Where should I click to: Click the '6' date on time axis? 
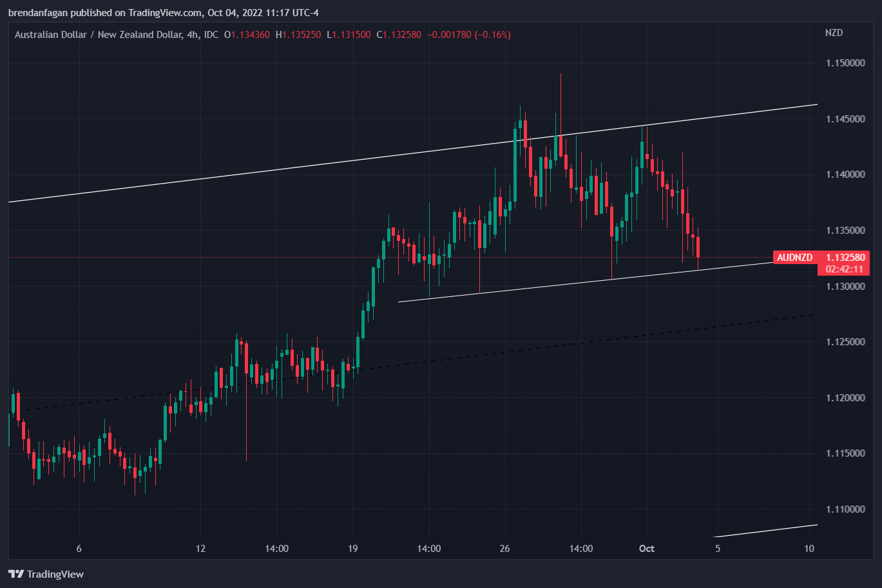click(79, 549)
